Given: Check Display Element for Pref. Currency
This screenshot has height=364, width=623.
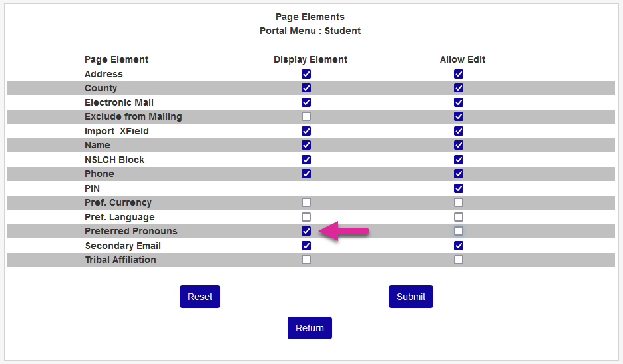Looking at the screenshot, I should point(306,202).
